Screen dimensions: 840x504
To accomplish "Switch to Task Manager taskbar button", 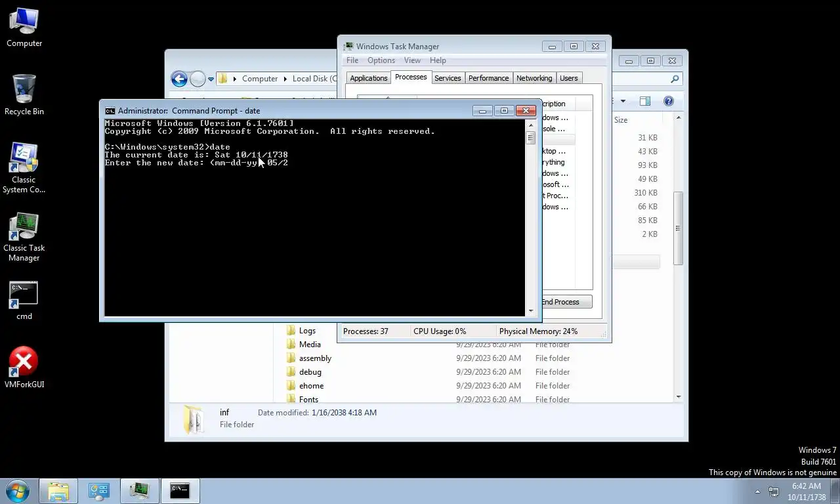I will pos(139,490).
